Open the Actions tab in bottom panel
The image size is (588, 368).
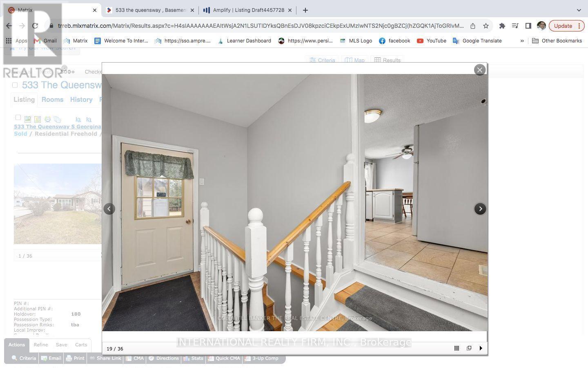click(17, 345)
